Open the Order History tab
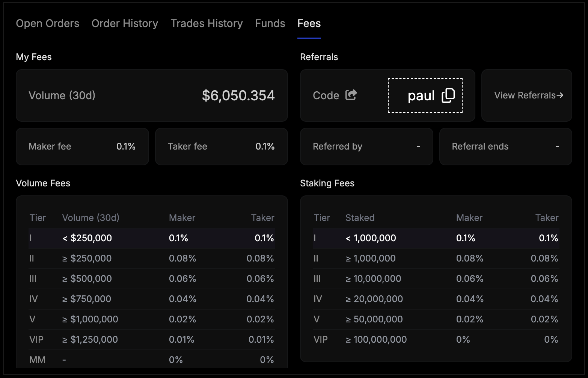Image resolution: width=588 pixels, height=378 pixels. 125,23
